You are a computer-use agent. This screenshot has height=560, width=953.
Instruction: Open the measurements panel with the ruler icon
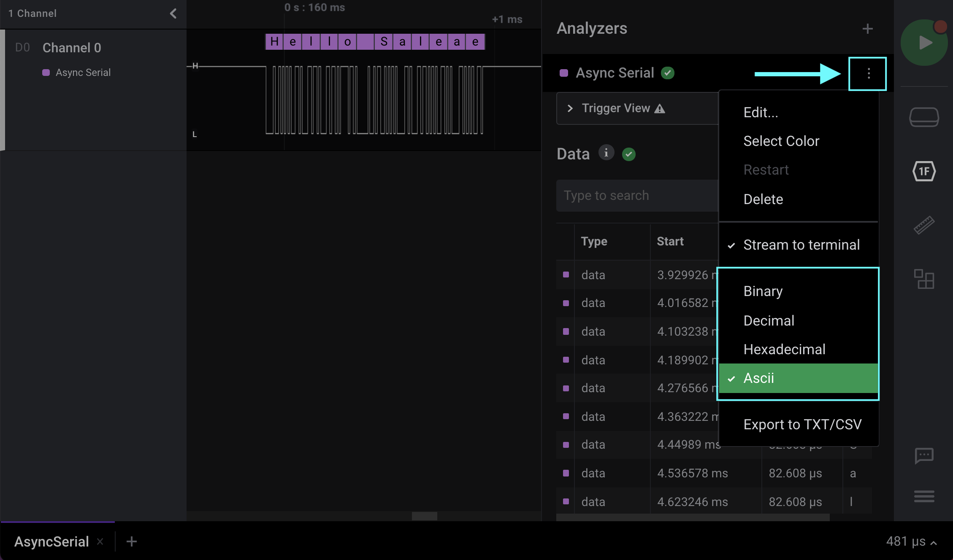[x=924, y=225]
